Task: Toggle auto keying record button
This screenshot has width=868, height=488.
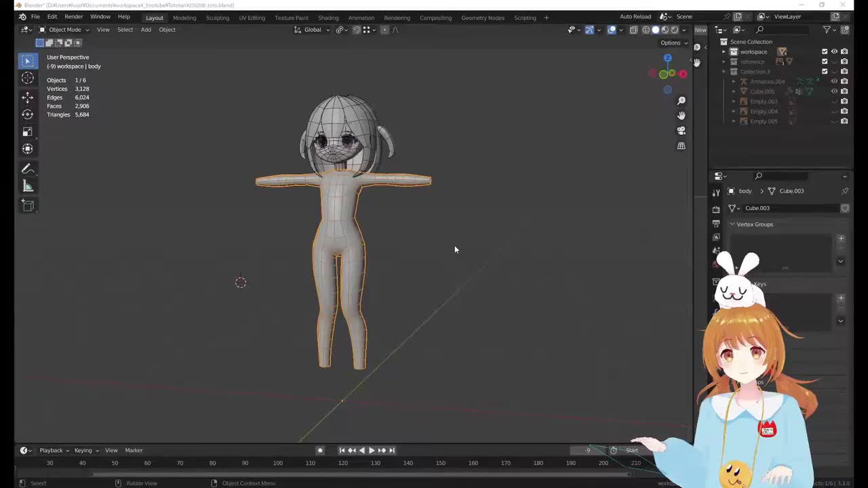Action: click(320, 450)
